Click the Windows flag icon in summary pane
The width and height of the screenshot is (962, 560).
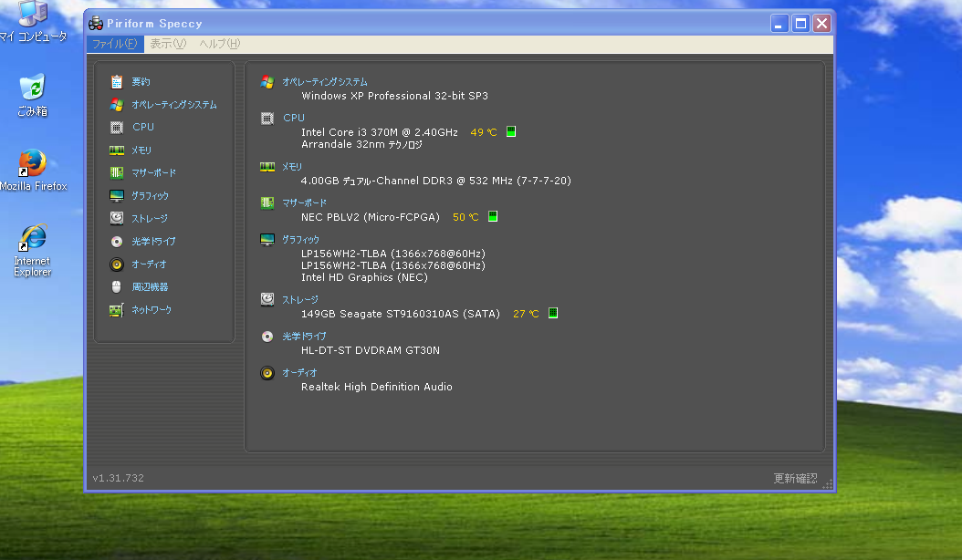click(267, 81)
